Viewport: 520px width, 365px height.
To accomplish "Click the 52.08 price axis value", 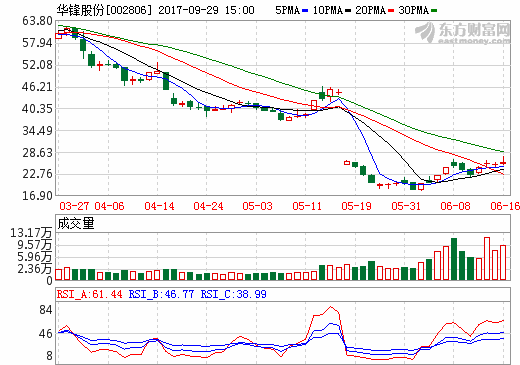I will 38,65.
